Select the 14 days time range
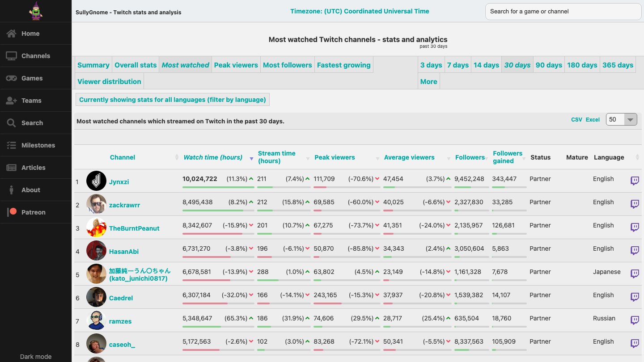Viewport: 644px width, 362px height. [486, 65]
